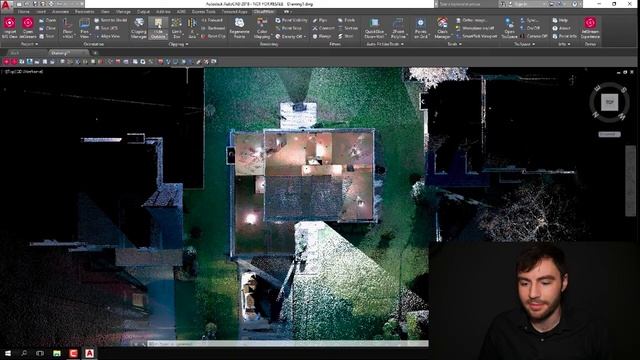Click the TOP face of ViewCube
The width and height of the screenshot is (640, 360).
609,102
